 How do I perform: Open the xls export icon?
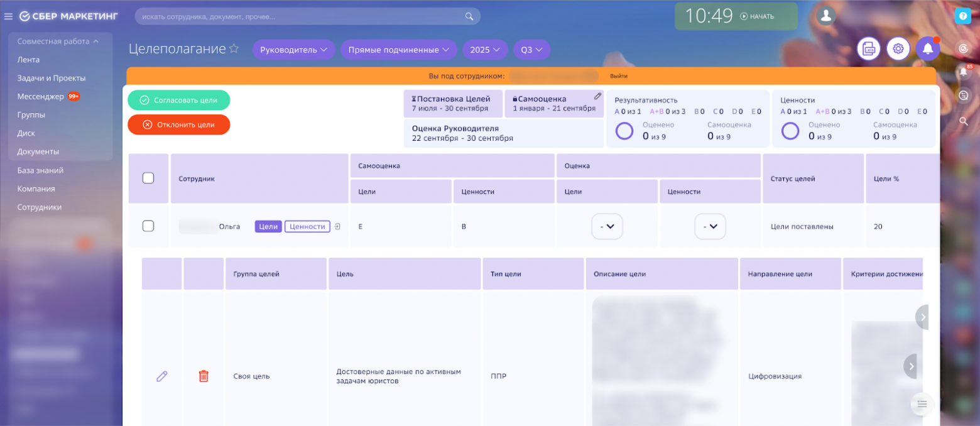(868, 48)
